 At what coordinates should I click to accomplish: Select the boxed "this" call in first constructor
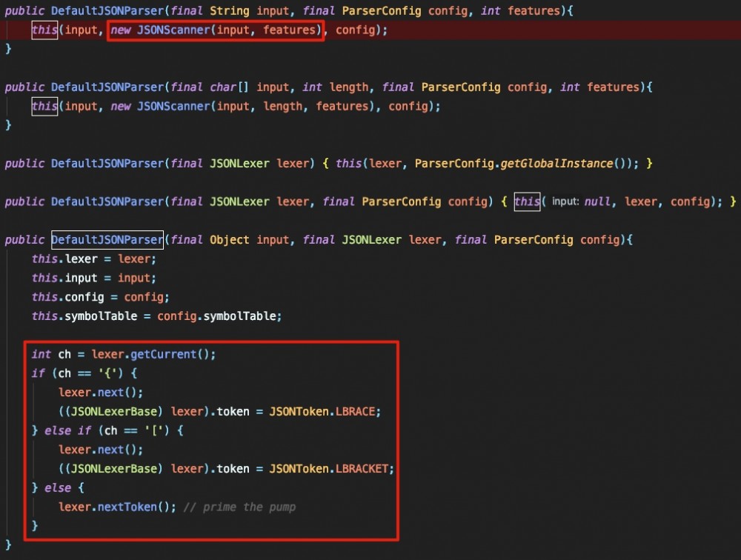[44, 30]
